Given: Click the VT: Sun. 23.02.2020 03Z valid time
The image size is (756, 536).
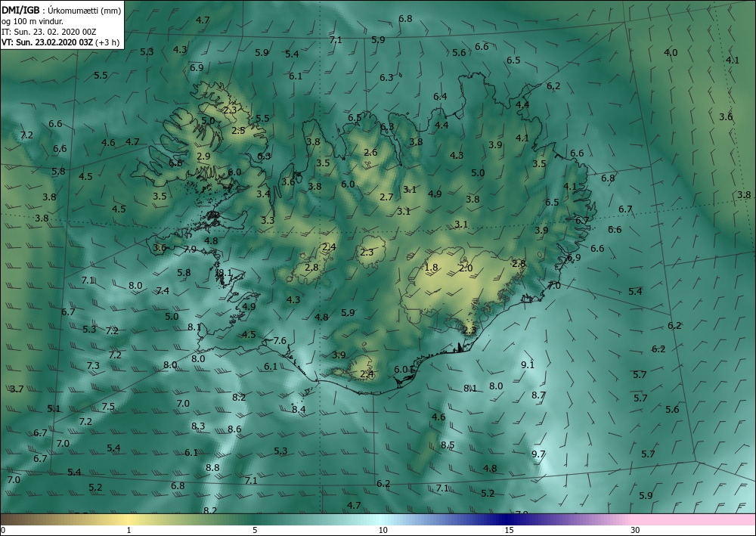Looking at the screenshot, I should tap(48, 42).
